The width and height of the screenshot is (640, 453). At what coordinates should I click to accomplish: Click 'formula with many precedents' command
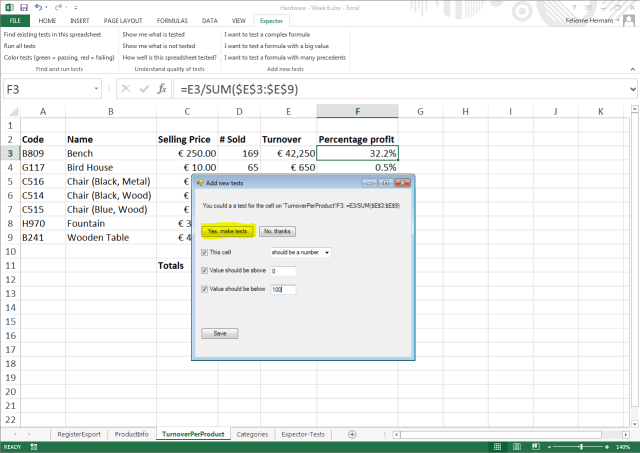point(285,58)
